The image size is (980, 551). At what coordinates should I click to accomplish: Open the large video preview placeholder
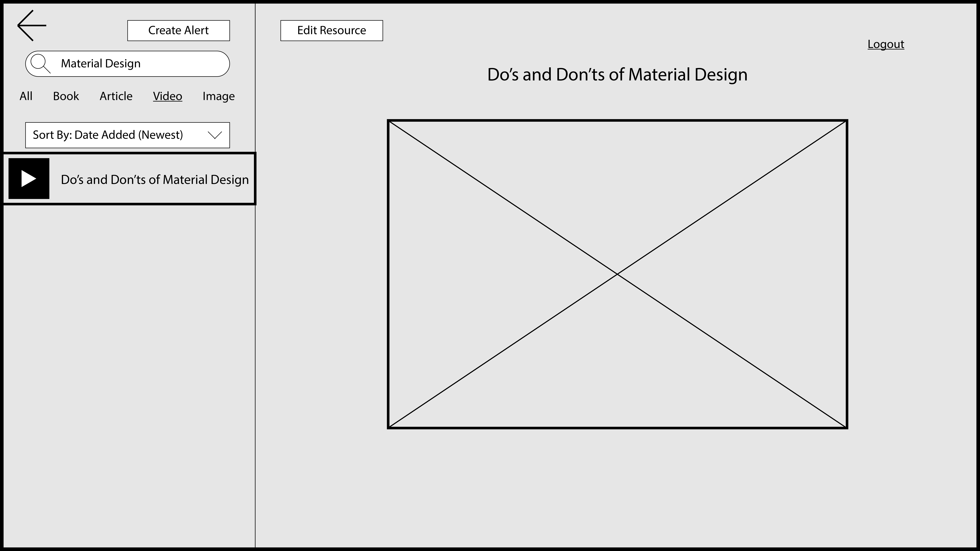point(617,274)
